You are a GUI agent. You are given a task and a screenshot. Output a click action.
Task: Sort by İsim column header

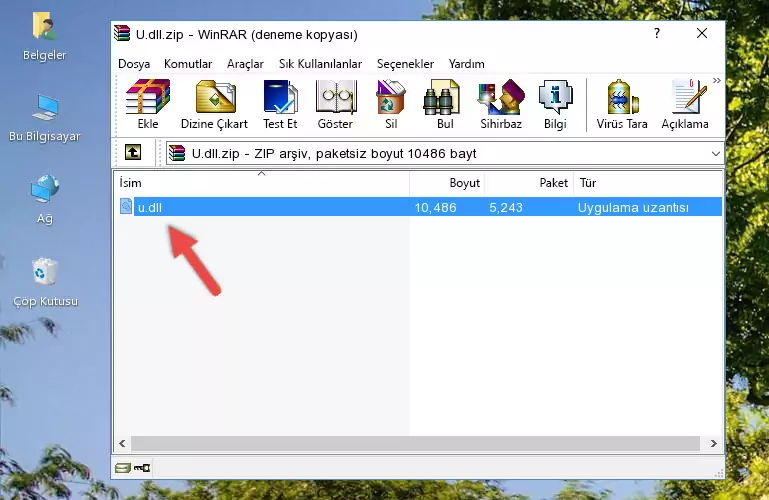262,183
